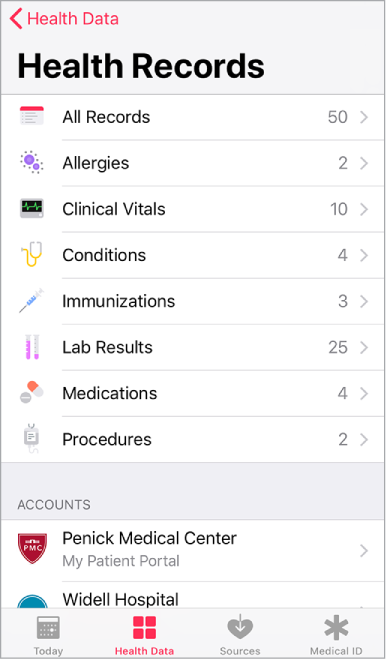Expand the Medications row chevron
Viewport: 386px width, 660px height.
pyautogui.click(x=364, y=393)
